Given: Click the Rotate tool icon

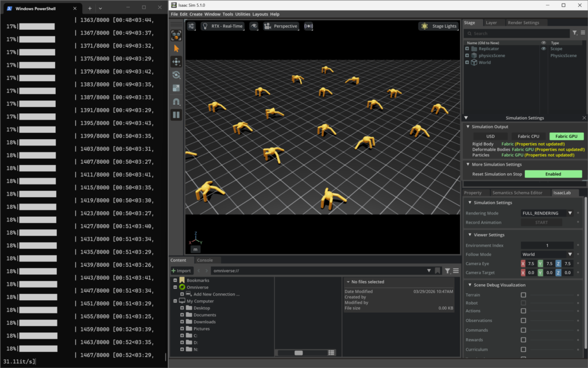Looking at the screenshot, I should click(176, 75).
